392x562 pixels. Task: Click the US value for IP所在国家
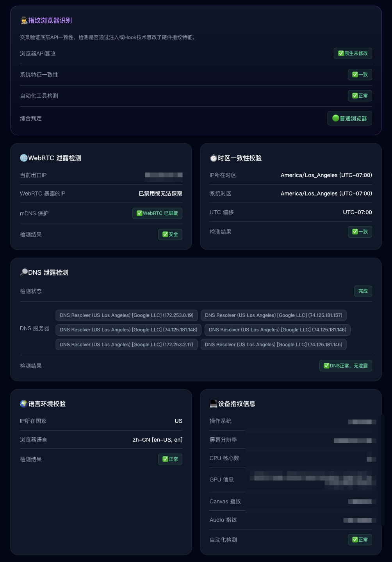178,421
